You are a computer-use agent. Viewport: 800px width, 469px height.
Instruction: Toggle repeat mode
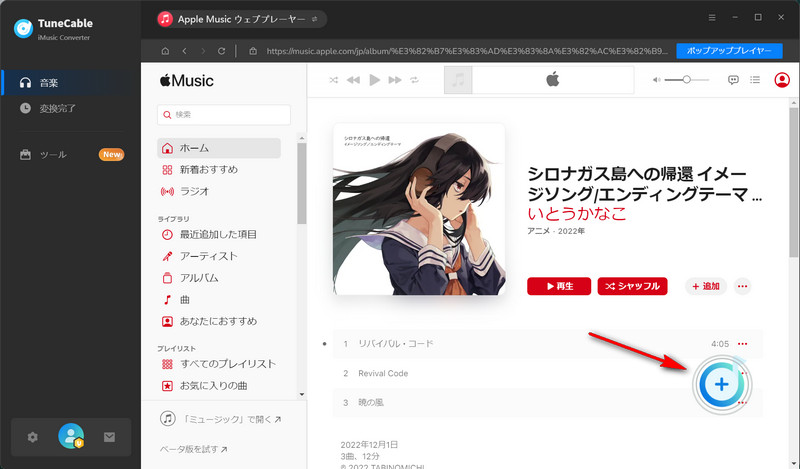tap(414, 80)
